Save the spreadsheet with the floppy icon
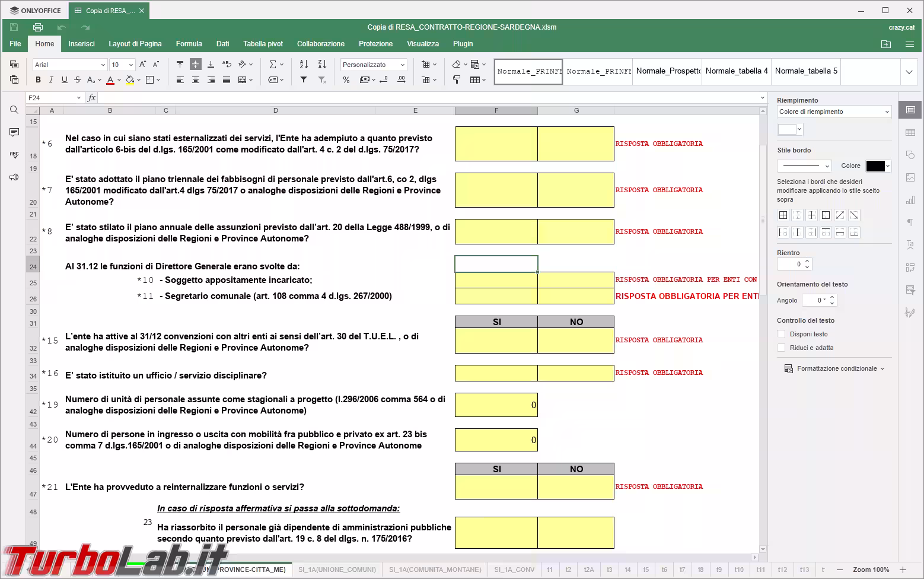The width and height of the screenshot is (924, 579). click(14, 27)
